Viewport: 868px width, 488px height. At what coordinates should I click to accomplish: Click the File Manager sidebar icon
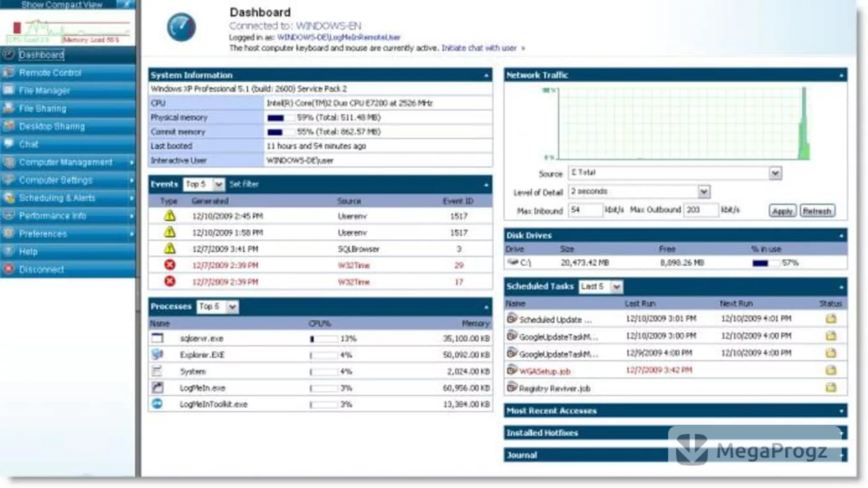tap(9, 90)
